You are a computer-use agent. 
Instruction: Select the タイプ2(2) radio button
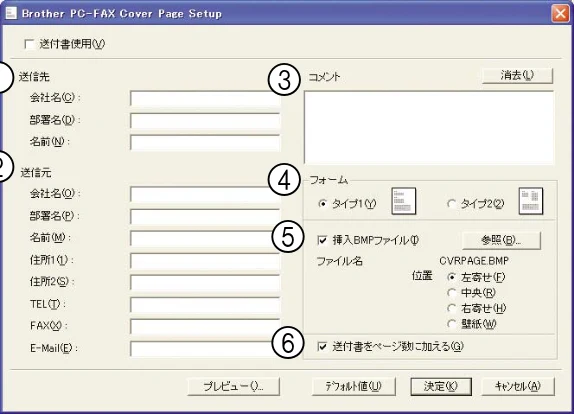click(451, 204)
